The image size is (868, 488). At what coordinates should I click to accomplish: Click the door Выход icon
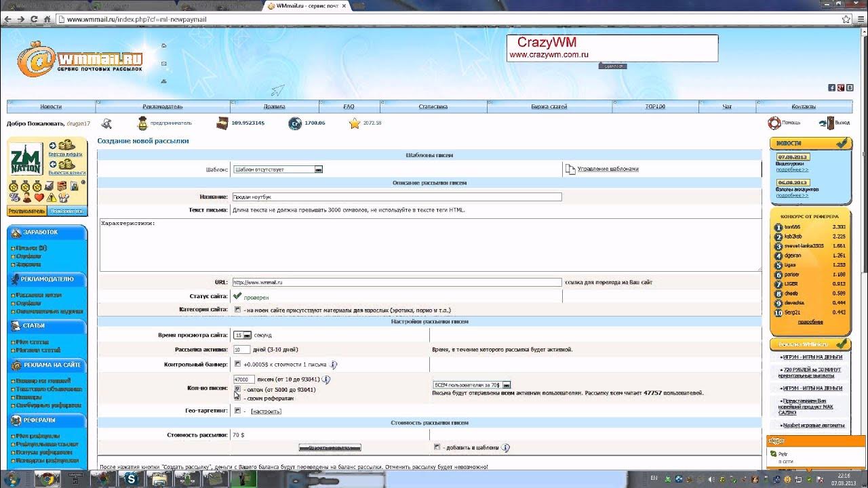tap(826, 123)
